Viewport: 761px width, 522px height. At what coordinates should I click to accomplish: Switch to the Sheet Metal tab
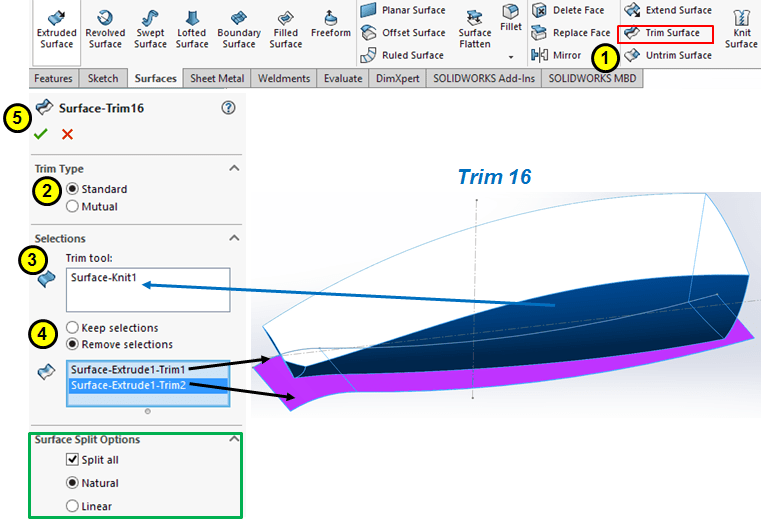pos(217,78)
